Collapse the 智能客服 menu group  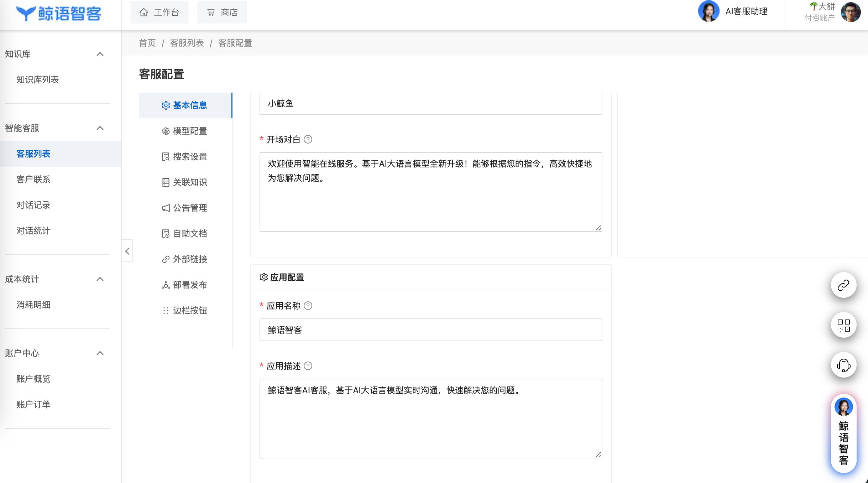(100, 128)
